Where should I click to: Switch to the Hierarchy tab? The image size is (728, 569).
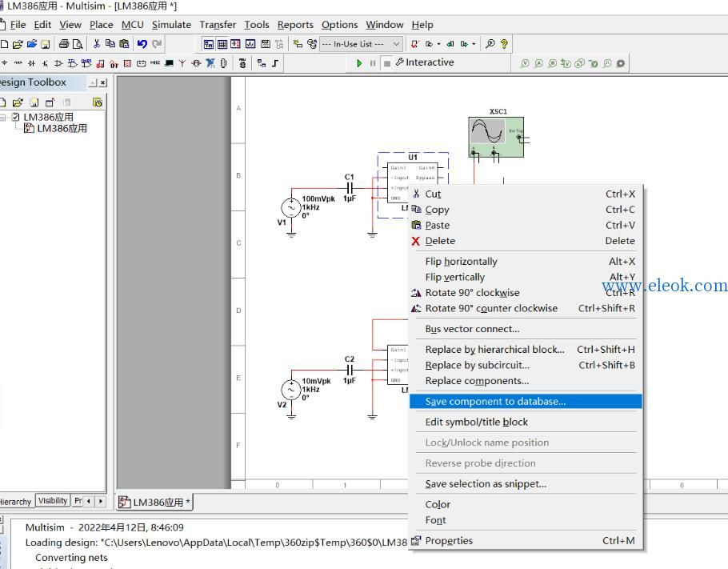tap(15, 502)
